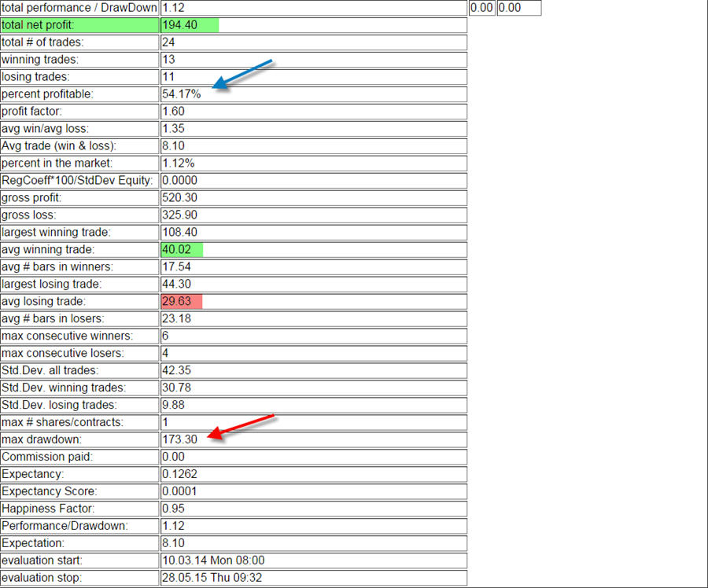
Task: Select the gross loss value 325.90
Action: point(179,215)
